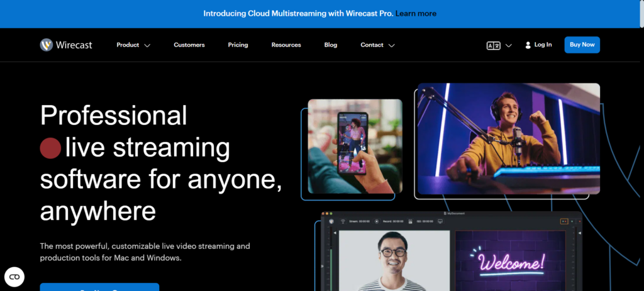
Task: Open the language translation icon
Action: click(493, 45)
